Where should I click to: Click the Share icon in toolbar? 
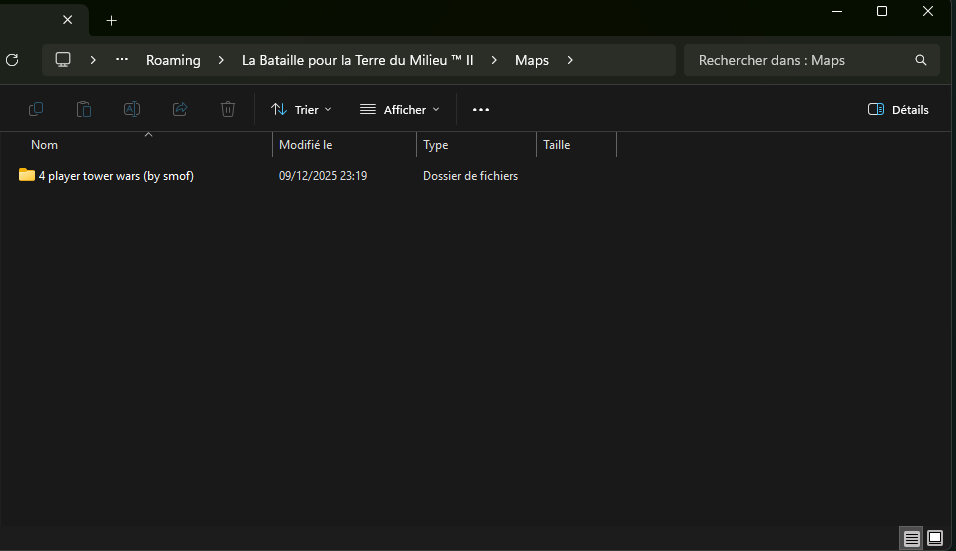[x=180, y=109]
